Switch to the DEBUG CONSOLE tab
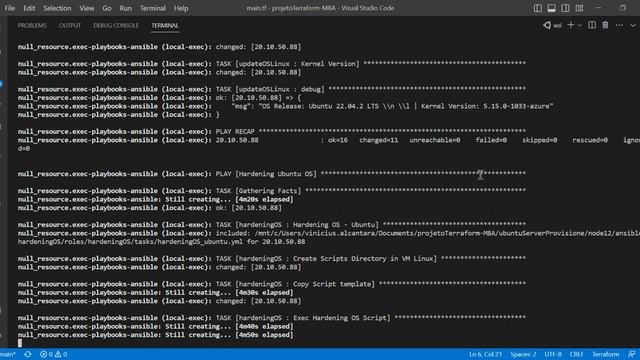The height and width of the screenshot is (360, 640). click(116, 25)
